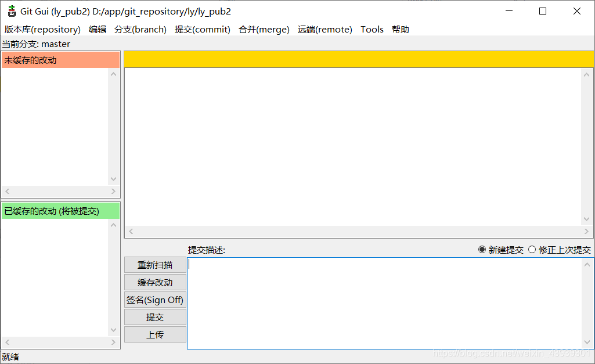Open the 帮助 menu

click(x=401, y=29)
